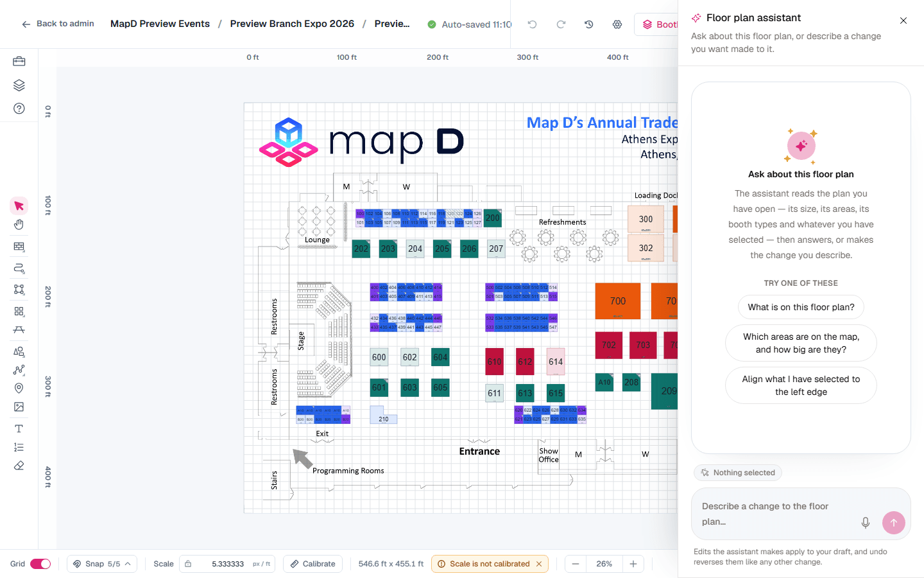Open the help question mark icon
The image size is (924, 578).
click(19, 109)
